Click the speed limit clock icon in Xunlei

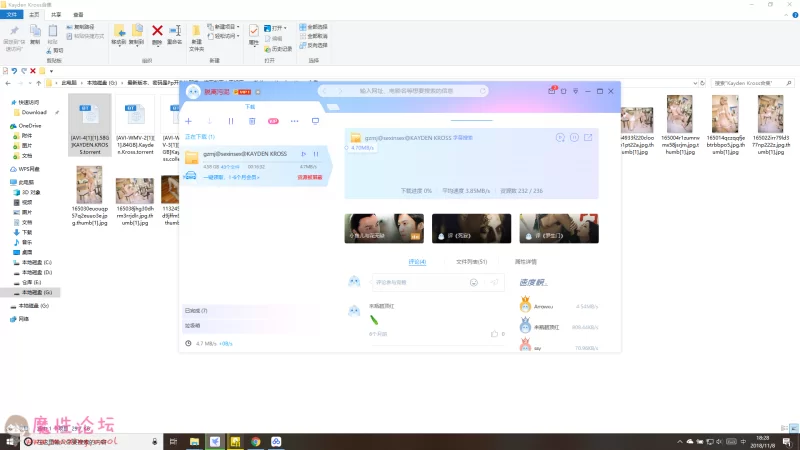pos(188,343)
